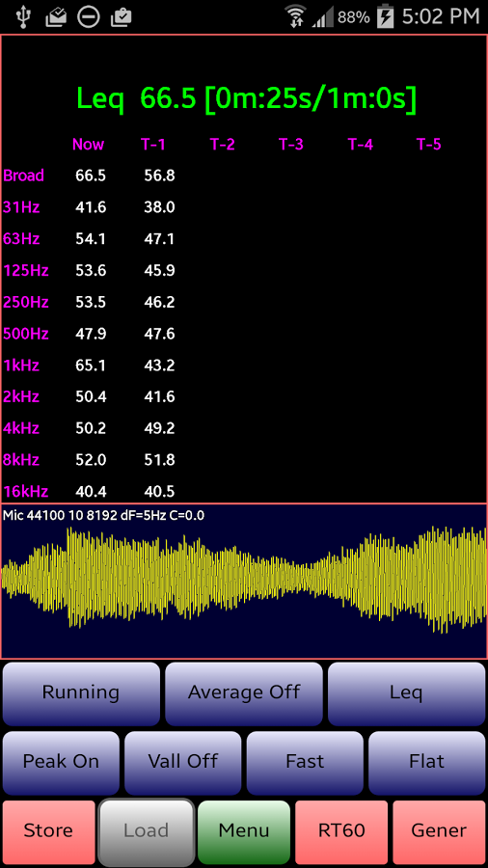This screenshot has width=488, height=868.
Task: Toggle the Running state button
Action: click(81, 693)
